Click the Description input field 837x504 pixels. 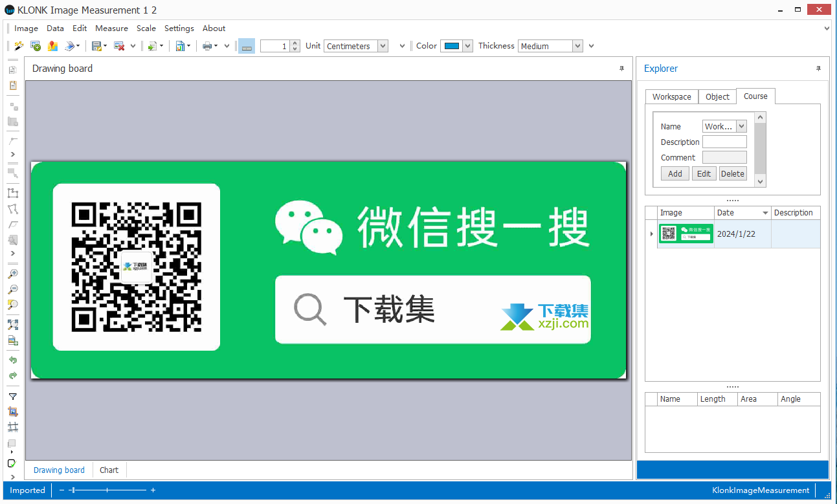pyautogui.click(x=724, y=142)
